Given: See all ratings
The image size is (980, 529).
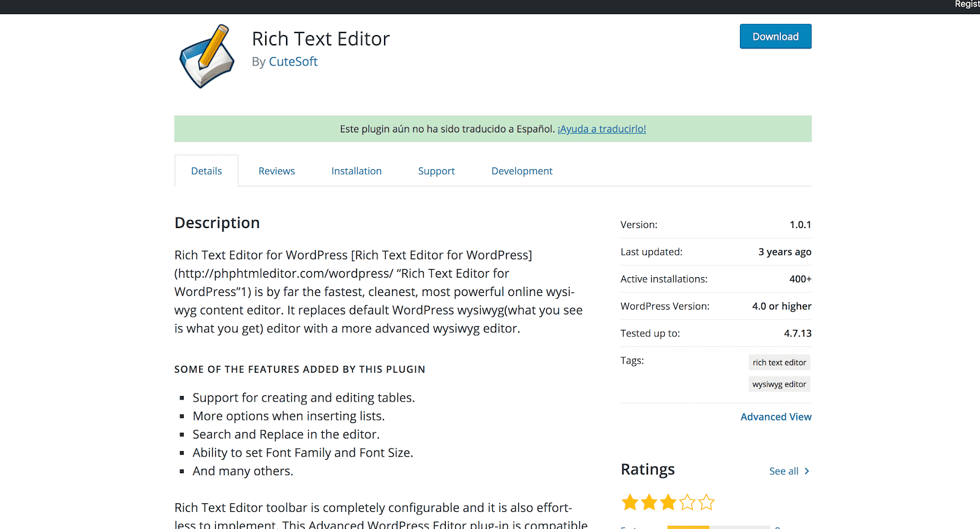Looking at the screenshot, I should coord(784,471).
